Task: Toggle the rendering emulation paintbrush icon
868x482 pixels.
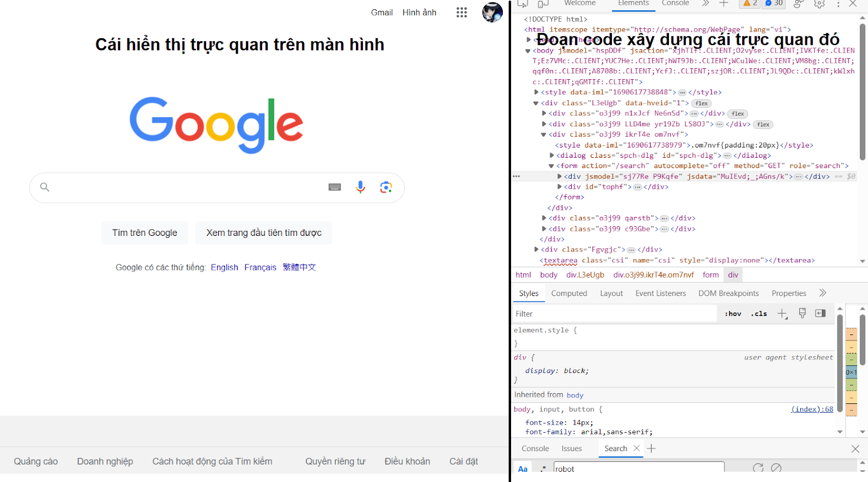Action: pos(802,313)
